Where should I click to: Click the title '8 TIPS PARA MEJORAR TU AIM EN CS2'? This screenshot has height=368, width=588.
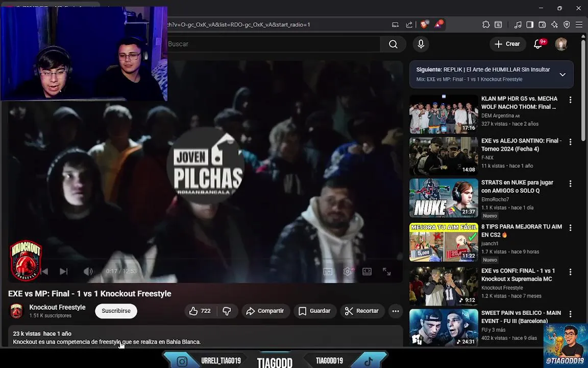tap(522, 231)
